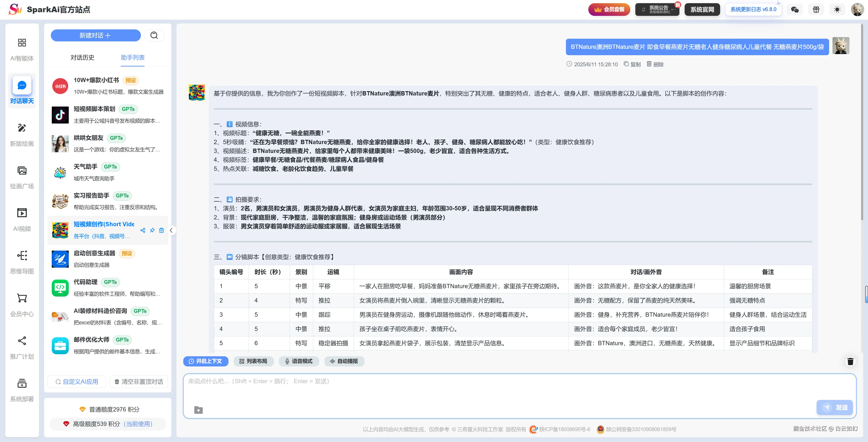Open the 思维导图 mind map icon
Screen dimensions: 868x442
click(22, 256)
